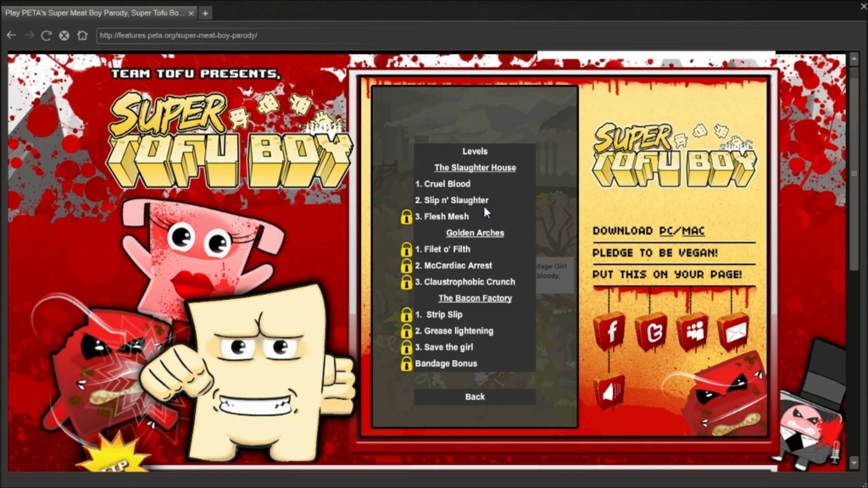Screen dimensions: 868x488
Task: Start level 2 Slip n' Slaughter
Action: (452, 200)
